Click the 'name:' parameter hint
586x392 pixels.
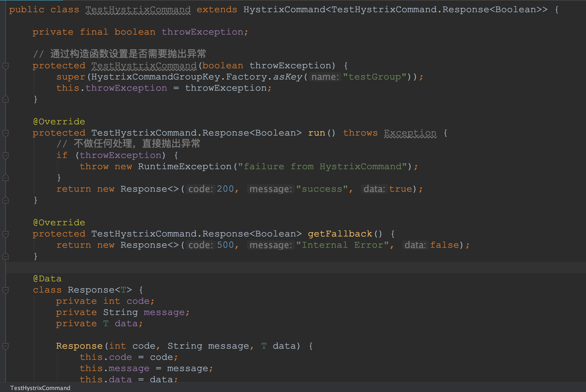click(325, 77)
